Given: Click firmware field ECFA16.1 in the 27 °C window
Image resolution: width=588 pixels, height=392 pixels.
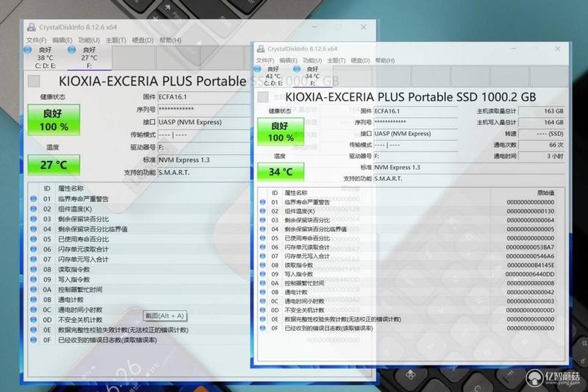Looking at the screenshot, I should pyautogui.click(x=204, y=97).
